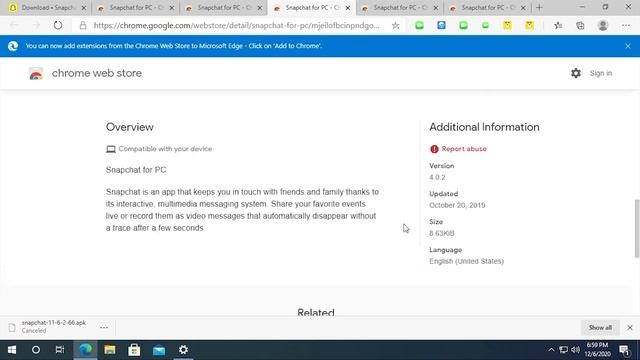Close the downloads bar

click(630, 327)
